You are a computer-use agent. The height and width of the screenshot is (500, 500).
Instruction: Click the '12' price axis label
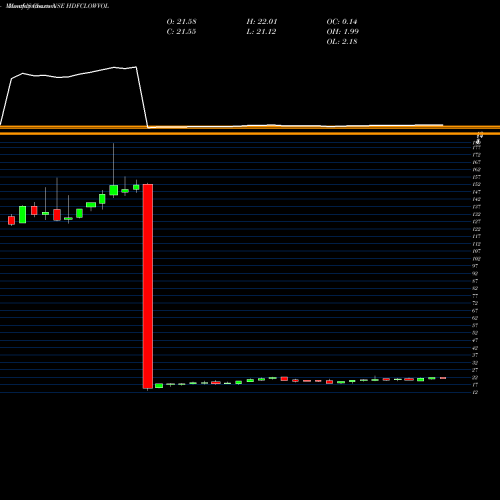point(475,392)
